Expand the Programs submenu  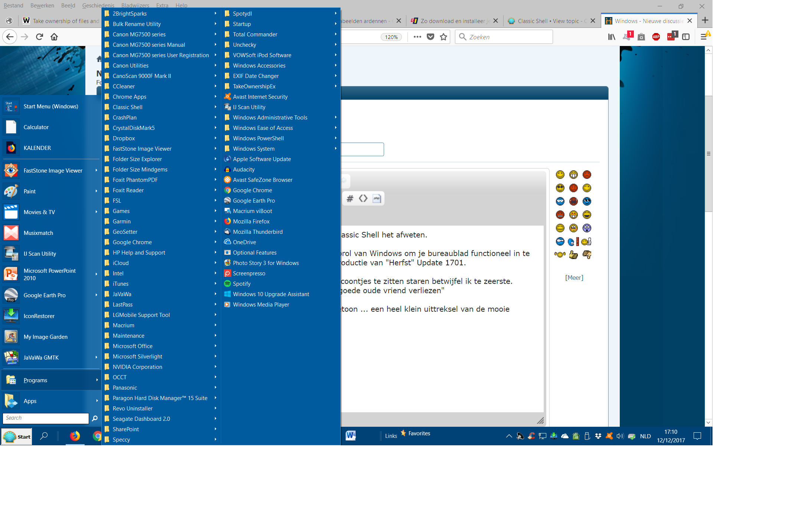tap(51, 380)
